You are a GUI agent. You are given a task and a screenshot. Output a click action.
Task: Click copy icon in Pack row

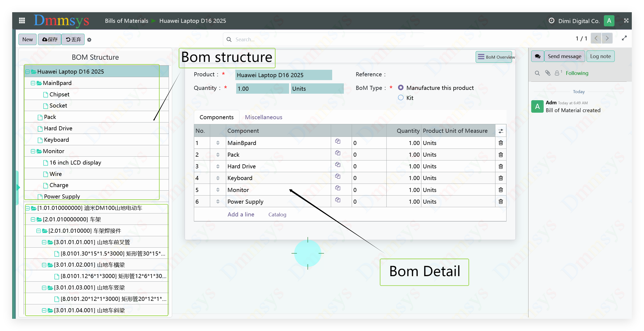[338, 153]
